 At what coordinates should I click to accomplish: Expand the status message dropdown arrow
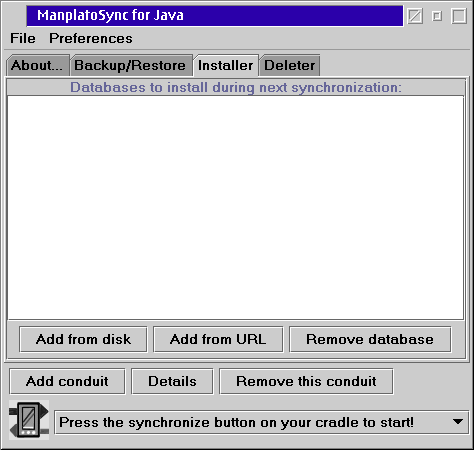pyautogui.click(x=458, y=422)
